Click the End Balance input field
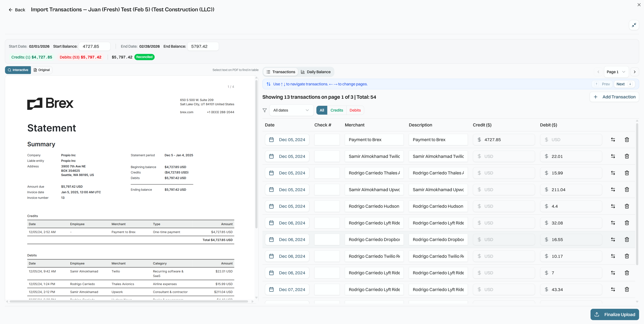This screenshot has height=324, width=644. tap(203, 46)
